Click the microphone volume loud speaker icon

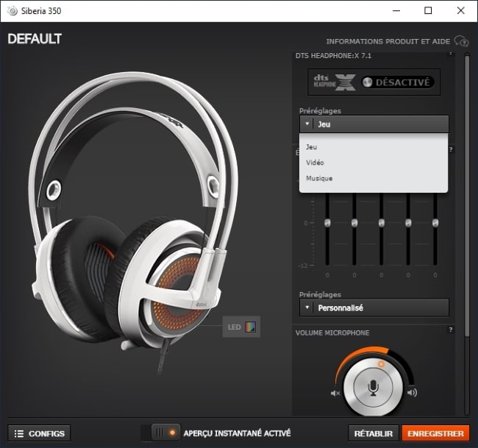[x=412, y=393]
